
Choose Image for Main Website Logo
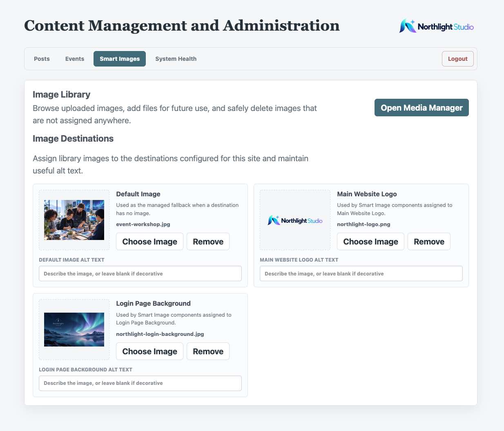pyautogui.click(x=370, y=242)
